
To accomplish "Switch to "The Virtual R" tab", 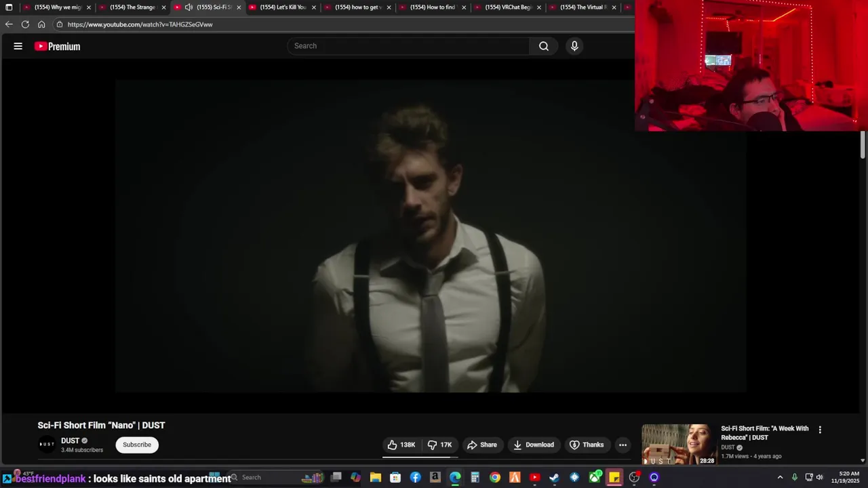I will pos(584,7).
